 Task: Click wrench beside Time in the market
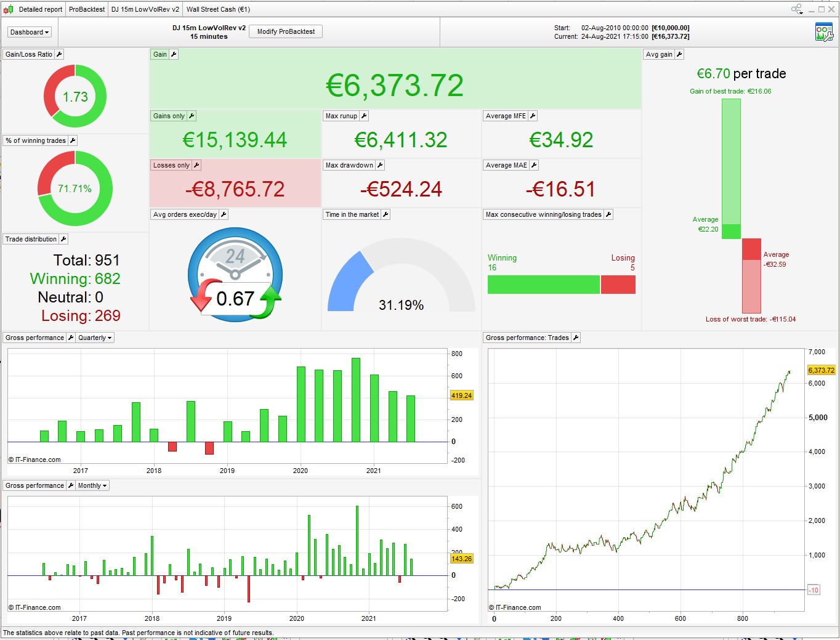coord(386,214)
